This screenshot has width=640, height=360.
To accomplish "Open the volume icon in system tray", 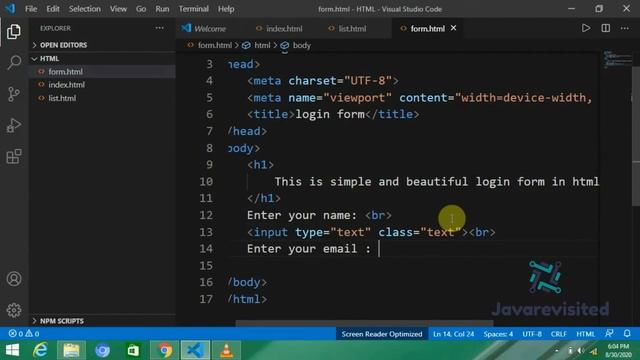I will (x=581, y=351).
